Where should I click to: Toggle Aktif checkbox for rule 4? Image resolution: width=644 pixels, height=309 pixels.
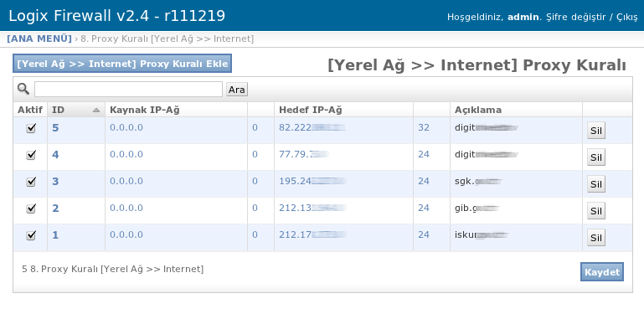pyautogui.click(x=31, y=155)
